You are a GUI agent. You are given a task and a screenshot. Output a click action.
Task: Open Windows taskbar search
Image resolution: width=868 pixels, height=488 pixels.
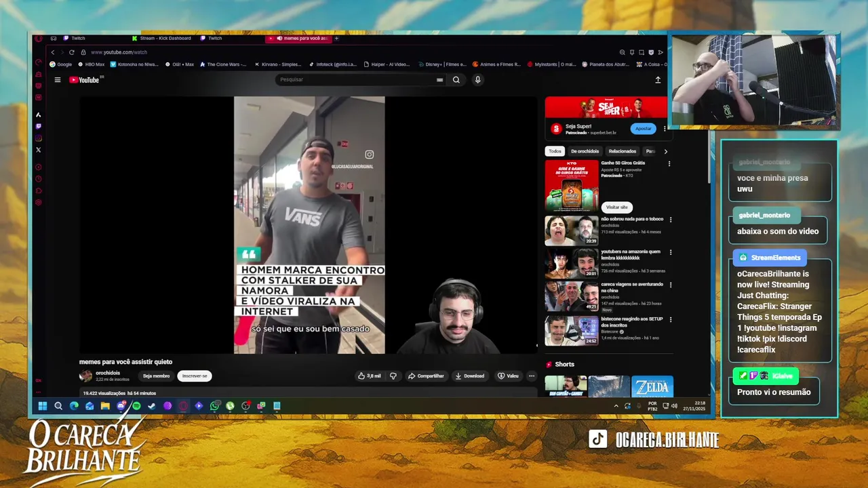pos(58,406)
